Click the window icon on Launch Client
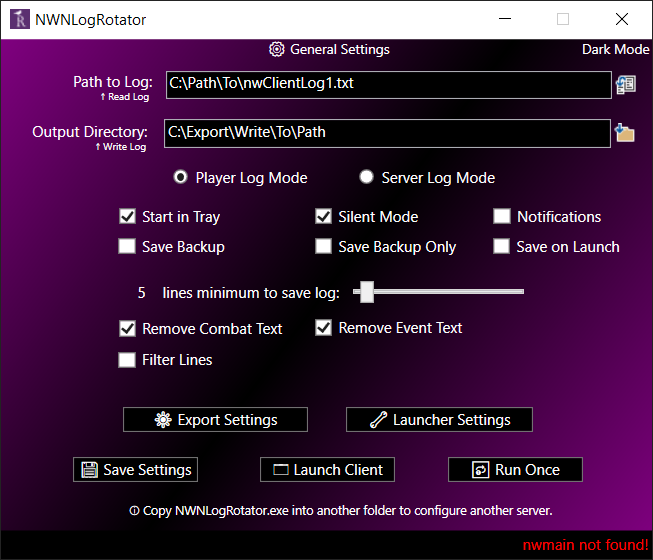Image resolution: width=653 pixels, height=560 pixels. click(281, 470)
